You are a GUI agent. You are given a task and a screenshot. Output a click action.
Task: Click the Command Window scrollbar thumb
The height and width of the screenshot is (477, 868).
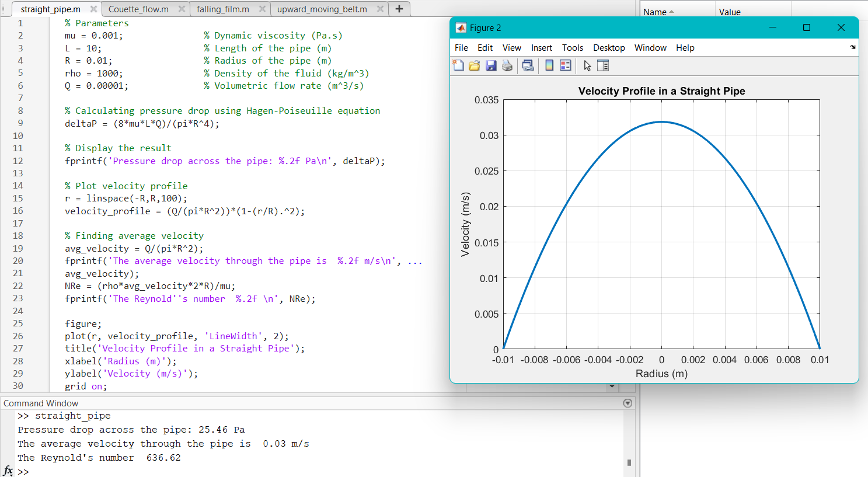tap(629, 462)
